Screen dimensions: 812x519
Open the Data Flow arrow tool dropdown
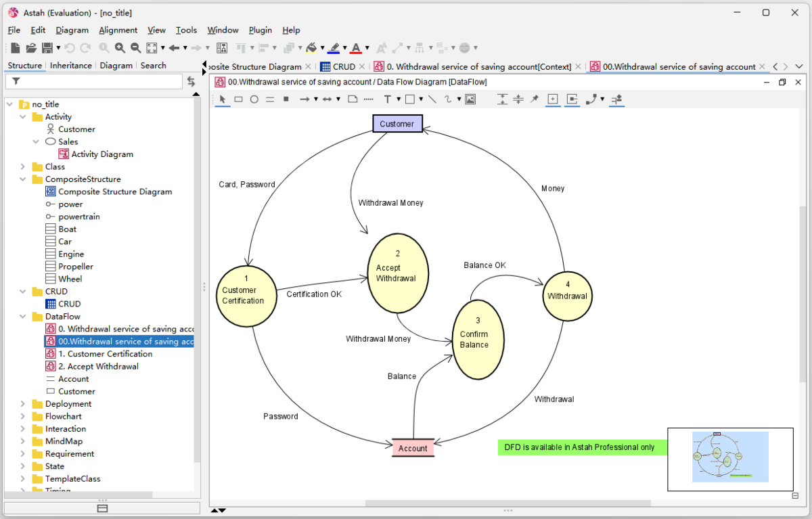pos(315,99)
